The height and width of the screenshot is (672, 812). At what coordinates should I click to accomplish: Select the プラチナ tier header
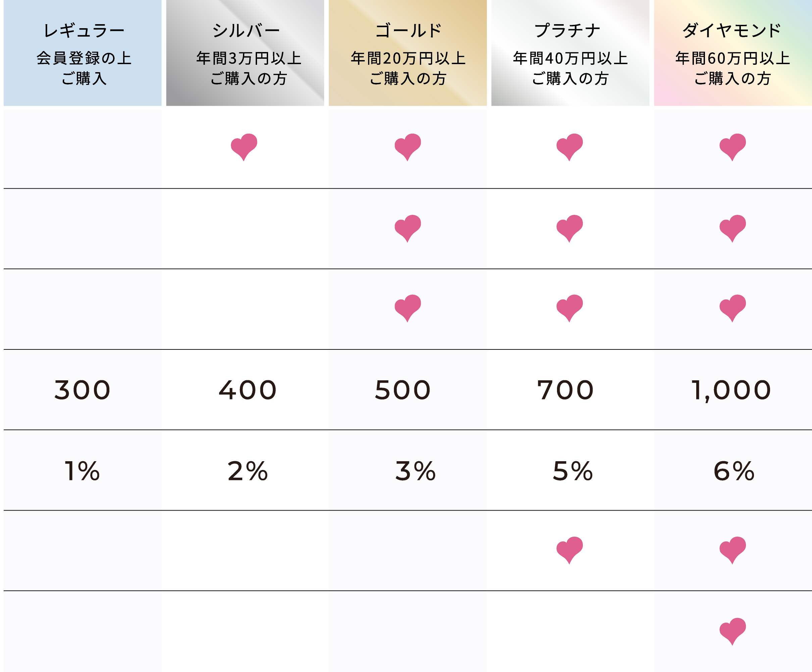(570, 53)
